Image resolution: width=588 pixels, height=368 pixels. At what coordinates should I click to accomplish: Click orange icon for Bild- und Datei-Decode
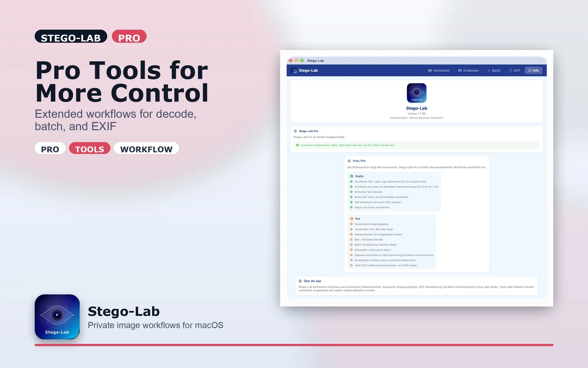[351, 240]
